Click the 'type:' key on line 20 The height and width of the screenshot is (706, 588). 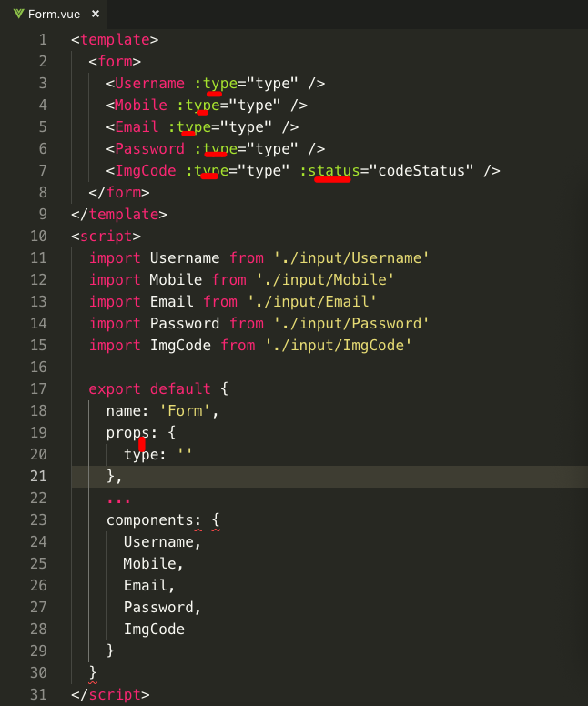pyautogui.click(x=146, y=454)
